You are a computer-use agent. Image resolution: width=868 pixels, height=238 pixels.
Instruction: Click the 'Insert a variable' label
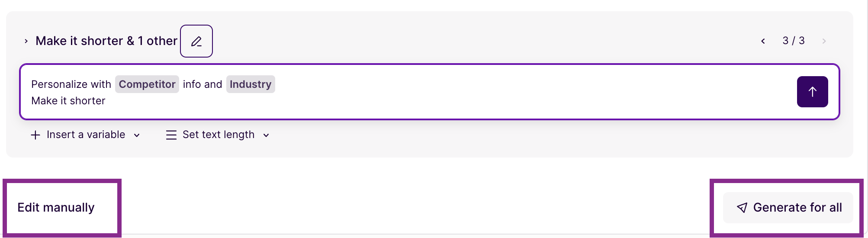[x=86, y=135]
